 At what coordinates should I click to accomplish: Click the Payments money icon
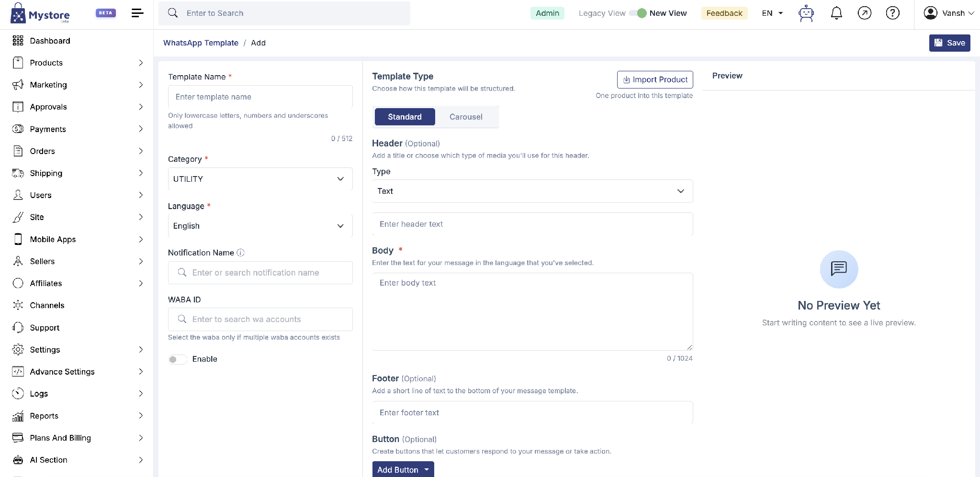(x=18, y=129)
